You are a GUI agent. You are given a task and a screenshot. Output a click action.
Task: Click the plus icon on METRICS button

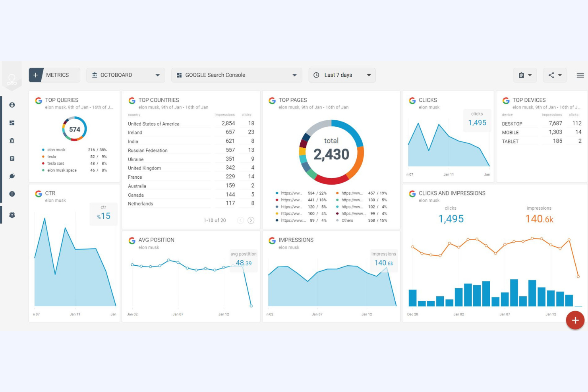(x=35, y=75)
